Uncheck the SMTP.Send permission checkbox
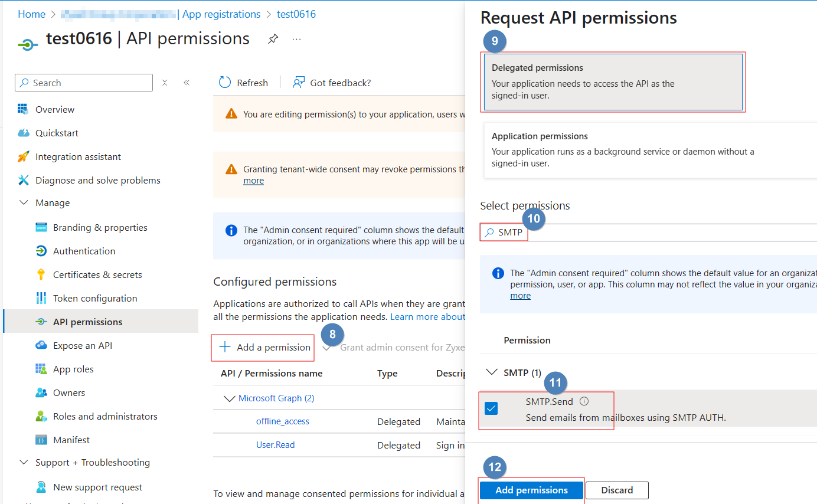The image size is (817, 504). (x=491, y=408)
